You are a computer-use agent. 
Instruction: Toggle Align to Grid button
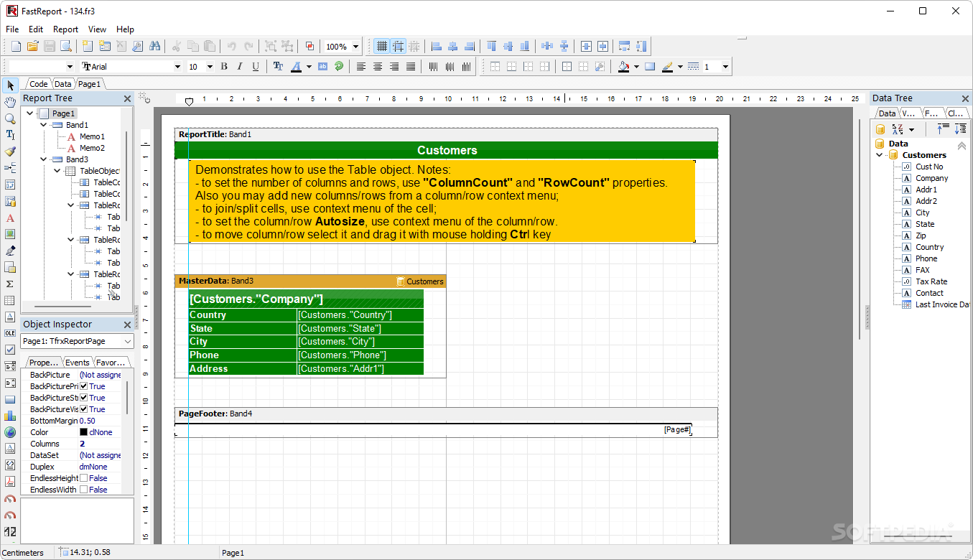pos(398,46)
